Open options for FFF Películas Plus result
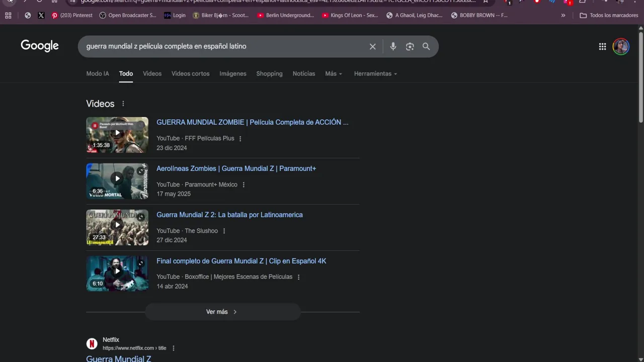The image size is (644, 362). [240, 139]
